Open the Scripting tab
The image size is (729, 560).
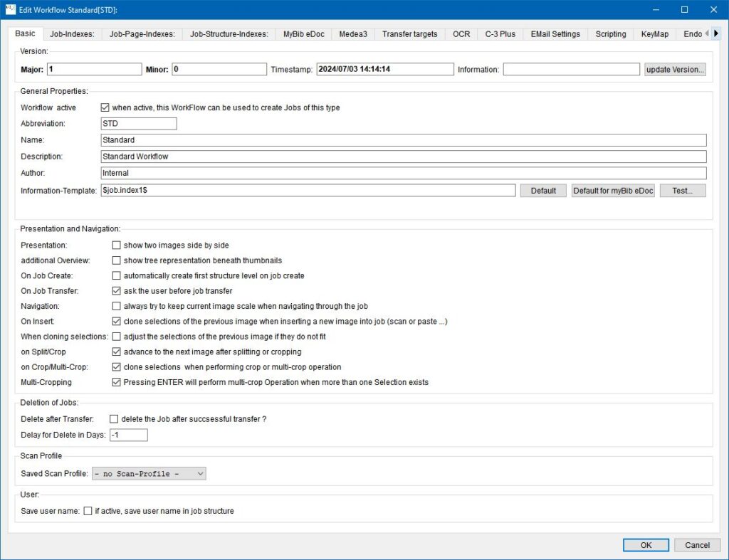click(x=611, y=34)
